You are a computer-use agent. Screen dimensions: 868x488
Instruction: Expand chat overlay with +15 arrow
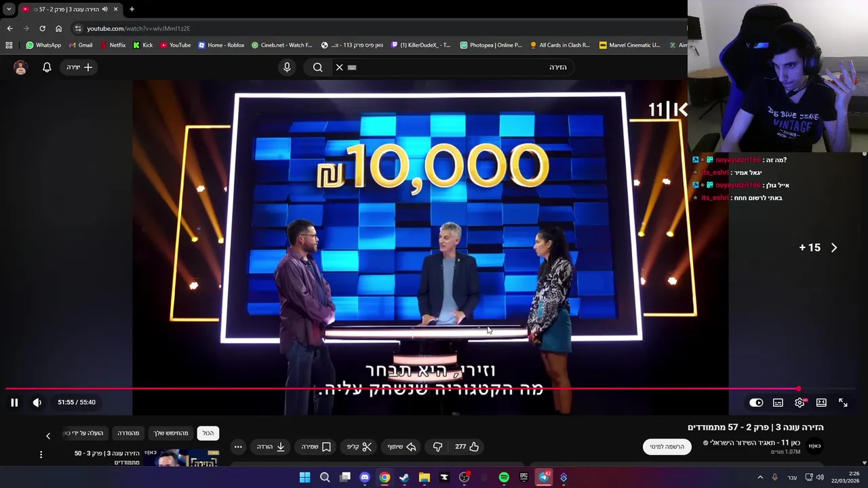pos(834,247)
